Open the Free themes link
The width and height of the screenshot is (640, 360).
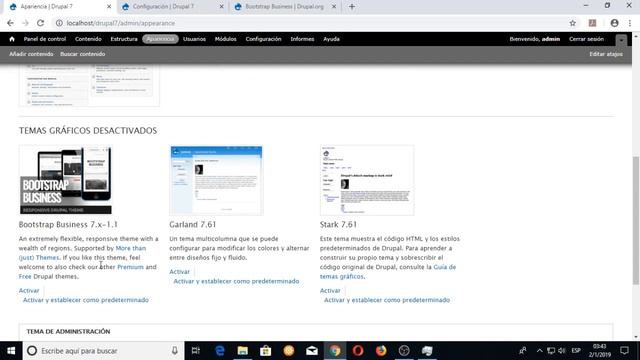point(25,276)
